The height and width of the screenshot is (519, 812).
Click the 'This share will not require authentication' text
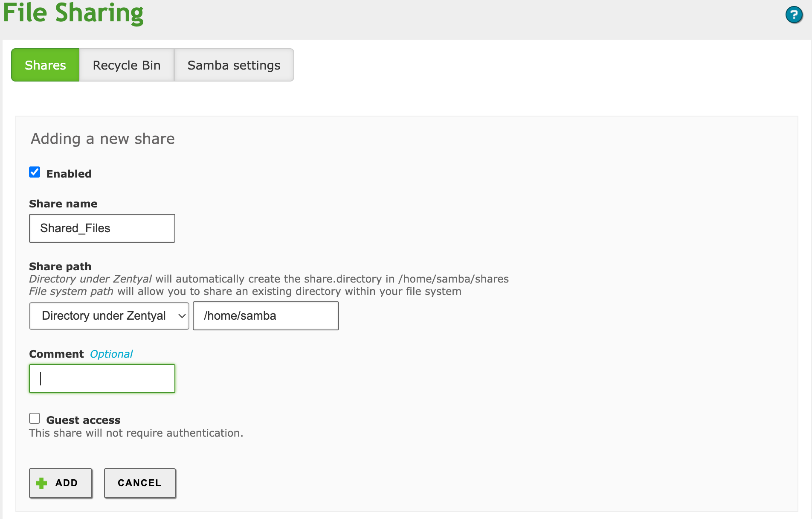[136, 433]
